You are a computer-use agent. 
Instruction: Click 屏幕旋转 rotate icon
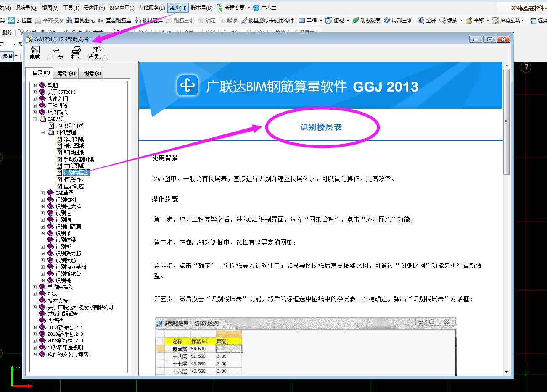pos(495,20)
